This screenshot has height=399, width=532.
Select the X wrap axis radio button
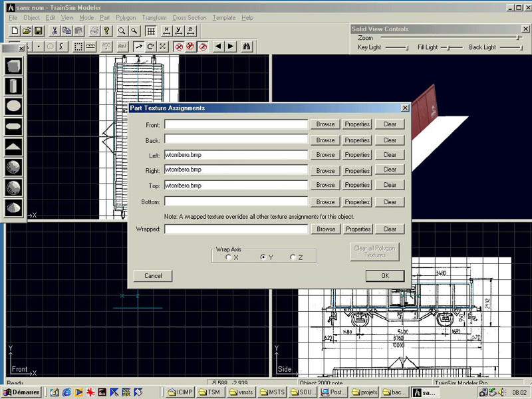pos(229,257)
